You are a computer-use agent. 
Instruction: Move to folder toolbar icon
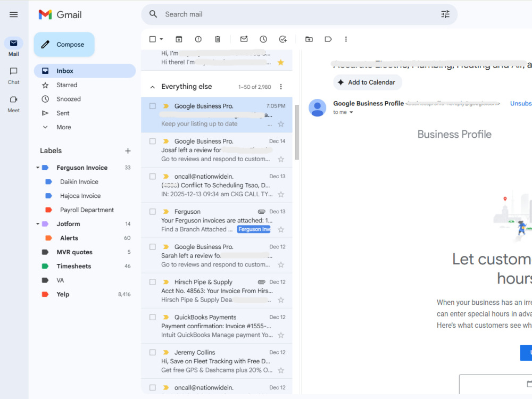click(x=309, y=39)
